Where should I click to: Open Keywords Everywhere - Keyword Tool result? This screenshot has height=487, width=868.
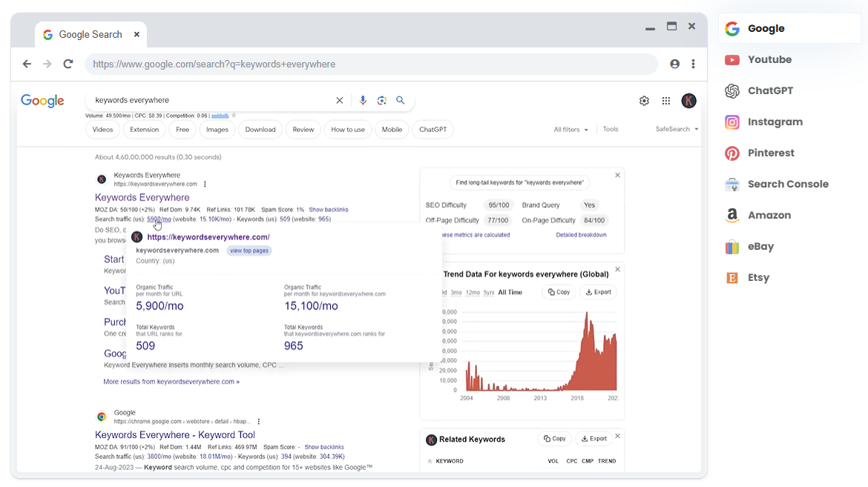(x=175, y=435)
